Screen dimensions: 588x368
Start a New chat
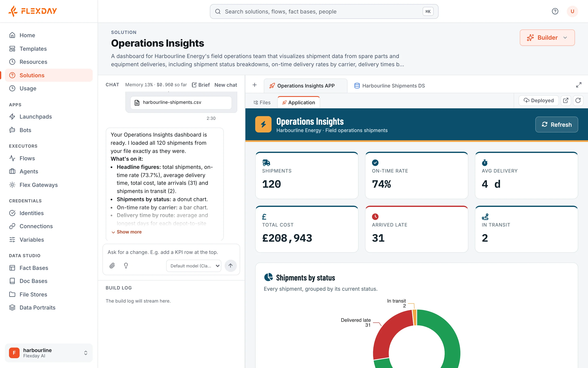coord(225,85)
